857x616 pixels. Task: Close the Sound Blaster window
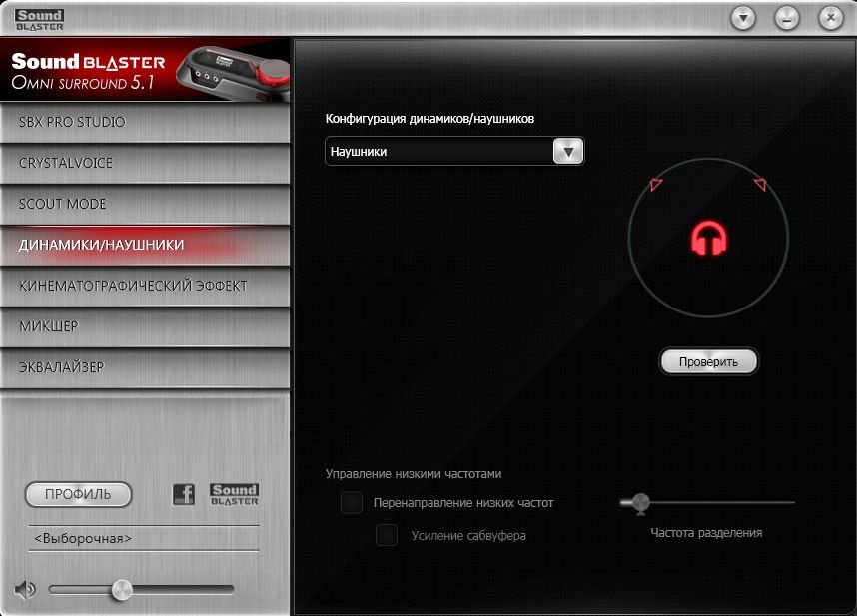830,18
